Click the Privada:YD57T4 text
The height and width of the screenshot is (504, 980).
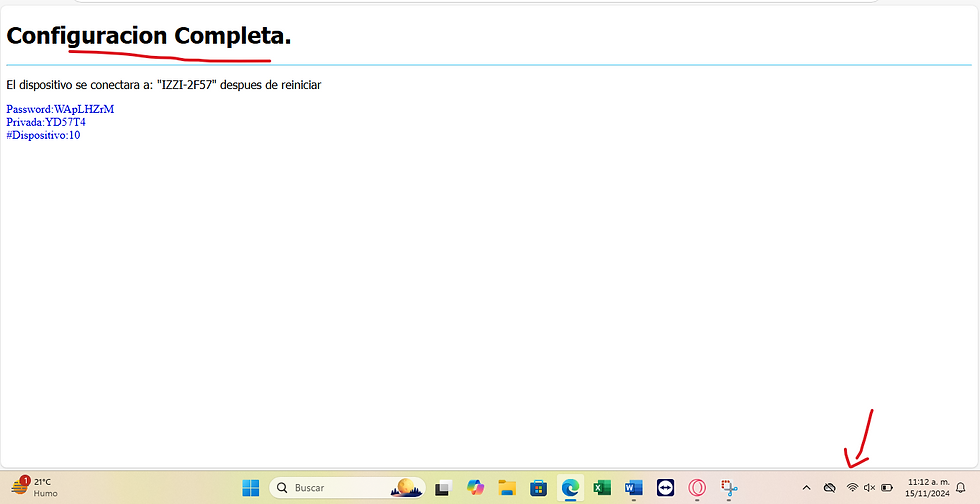click(x=46, y=123)
